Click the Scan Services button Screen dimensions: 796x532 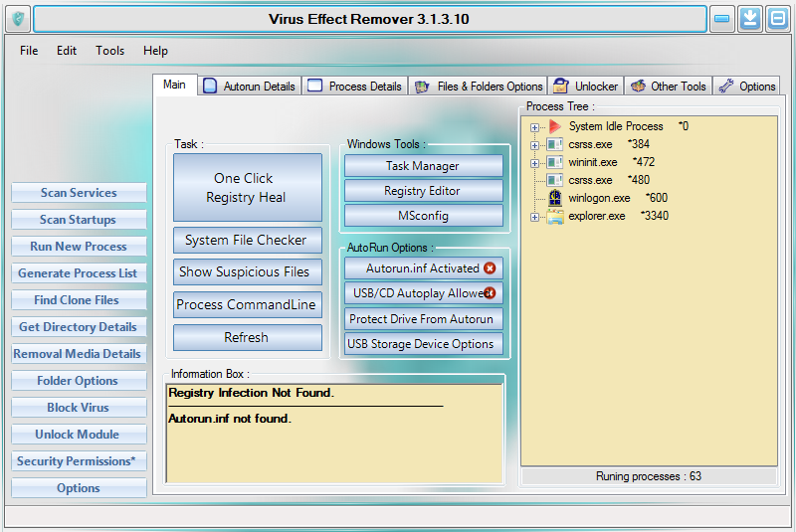pyautogui.click(x=79, y=193)
